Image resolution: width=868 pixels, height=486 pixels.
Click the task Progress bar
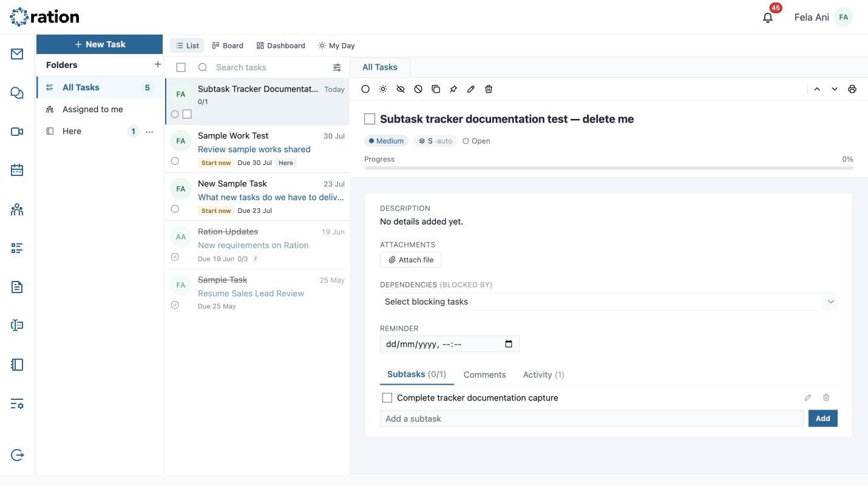pyautogui.click(x=609, y=168)
